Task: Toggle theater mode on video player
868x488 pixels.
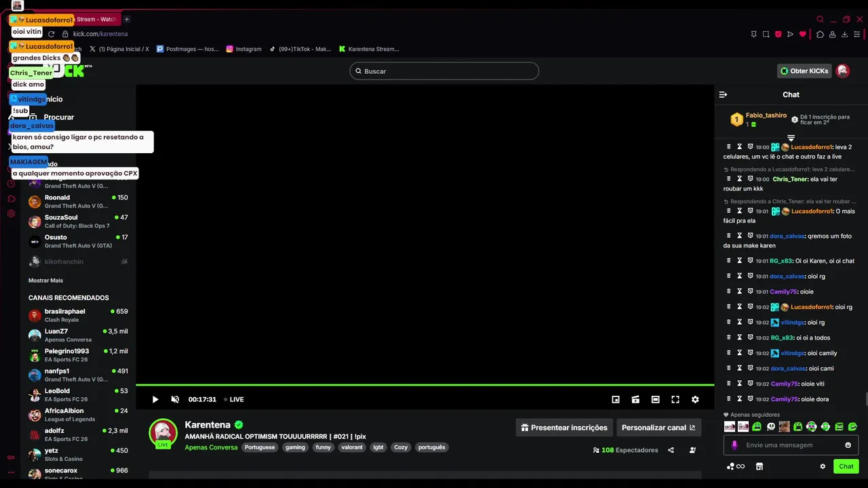Action: (x=655, y=399)
